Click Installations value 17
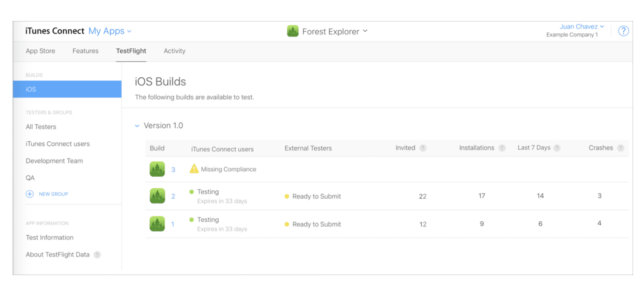Image resolution: width=644 pixels, height=301 pixels. (x=482, y=196)
